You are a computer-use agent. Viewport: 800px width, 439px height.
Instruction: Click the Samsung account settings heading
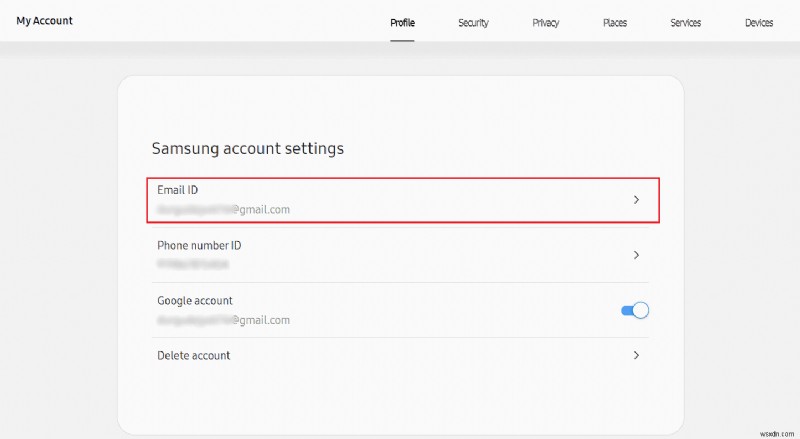click(x=248, y=149)
